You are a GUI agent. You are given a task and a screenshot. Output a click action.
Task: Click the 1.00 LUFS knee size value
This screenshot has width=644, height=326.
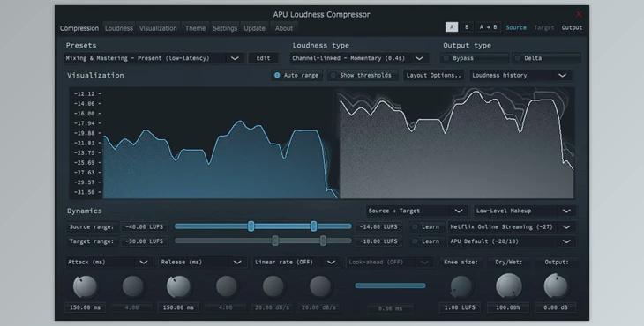click(461, 307)
